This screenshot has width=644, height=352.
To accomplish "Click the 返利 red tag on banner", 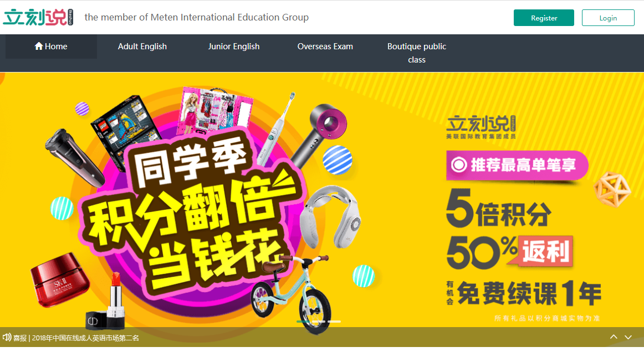I will (545, 251).
